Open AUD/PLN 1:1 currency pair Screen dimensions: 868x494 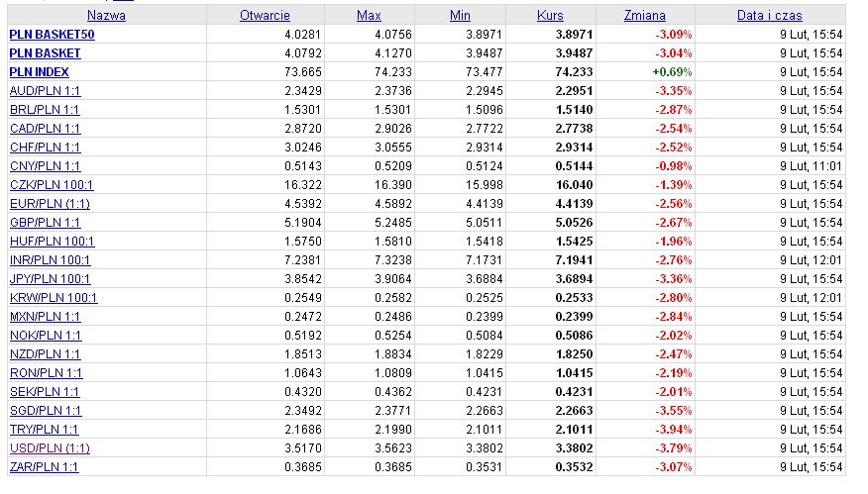click(45, 91)
